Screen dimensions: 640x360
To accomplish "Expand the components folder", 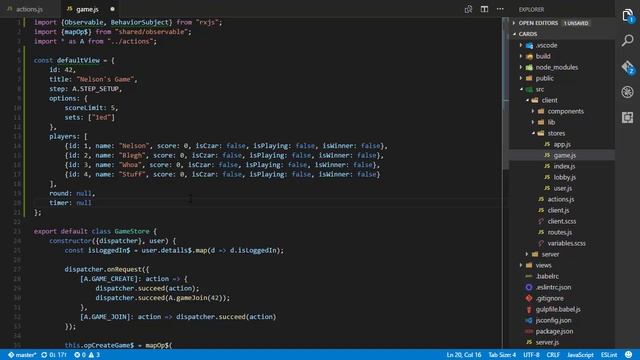I will (x=565, y=111).
